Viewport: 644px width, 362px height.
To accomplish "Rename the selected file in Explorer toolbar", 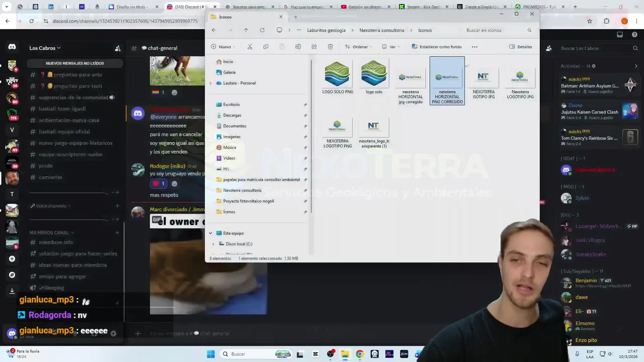I will (298, 47).
